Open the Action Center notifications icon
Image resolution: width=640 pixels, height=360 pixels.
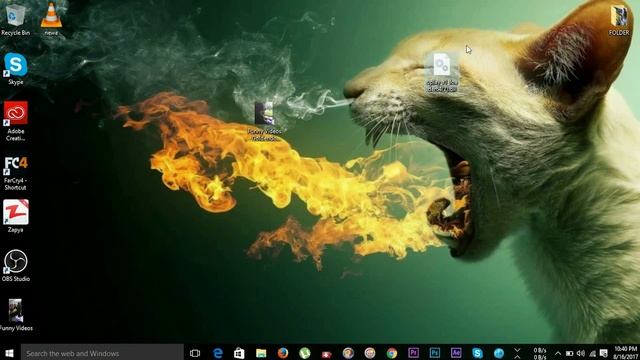(604, 353)
